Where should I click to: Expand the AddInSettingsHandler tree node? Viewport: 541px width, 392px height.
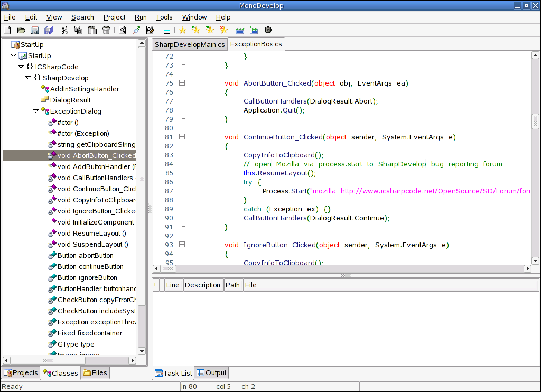35,89
